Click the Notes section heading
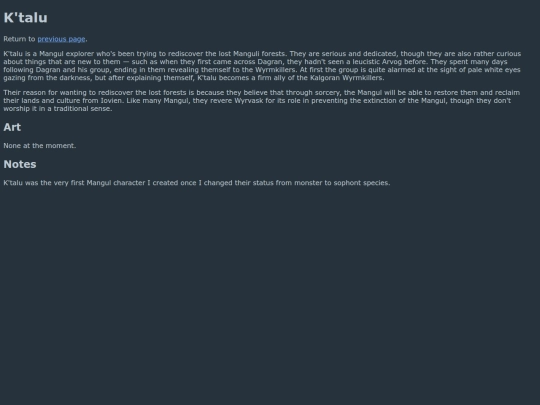 pyautogui.click(x=20, y=164)
